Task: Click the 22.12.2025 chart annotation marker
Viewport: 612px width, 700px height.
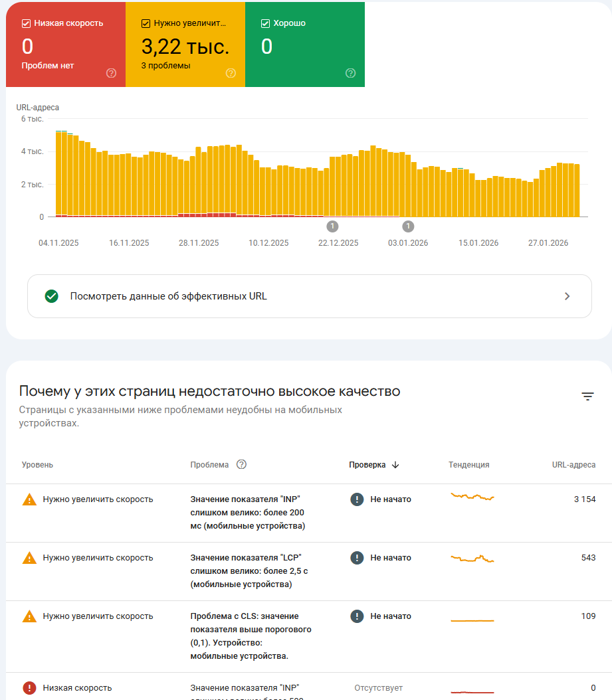Action: tap(333, 226)
